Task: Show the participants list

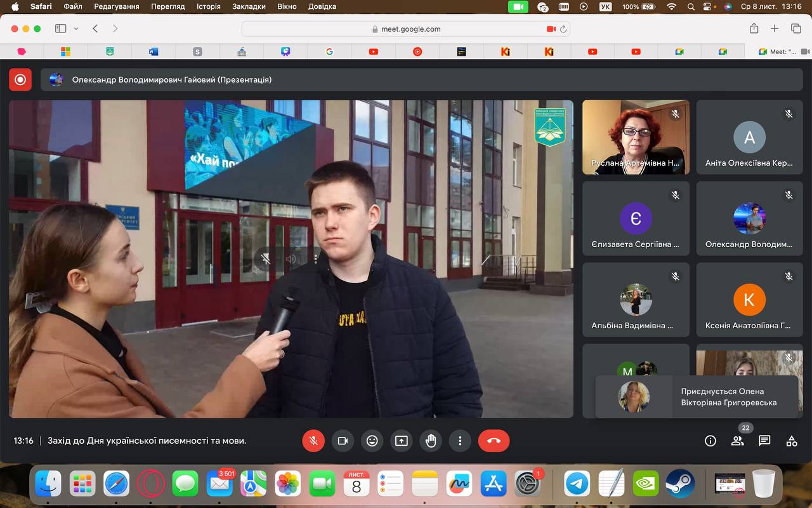Action: pyautogui.click(x=737, y=441)
